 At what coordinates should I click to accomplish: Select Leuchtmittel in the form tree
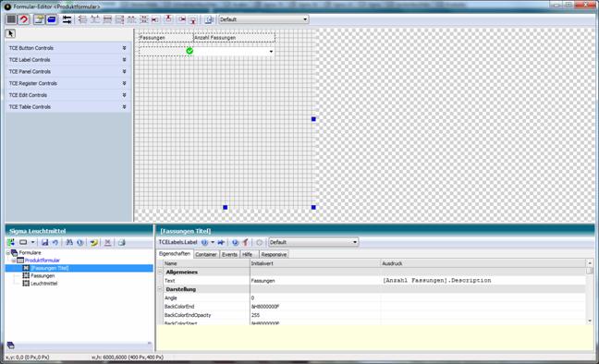click(x=44, y=284)
